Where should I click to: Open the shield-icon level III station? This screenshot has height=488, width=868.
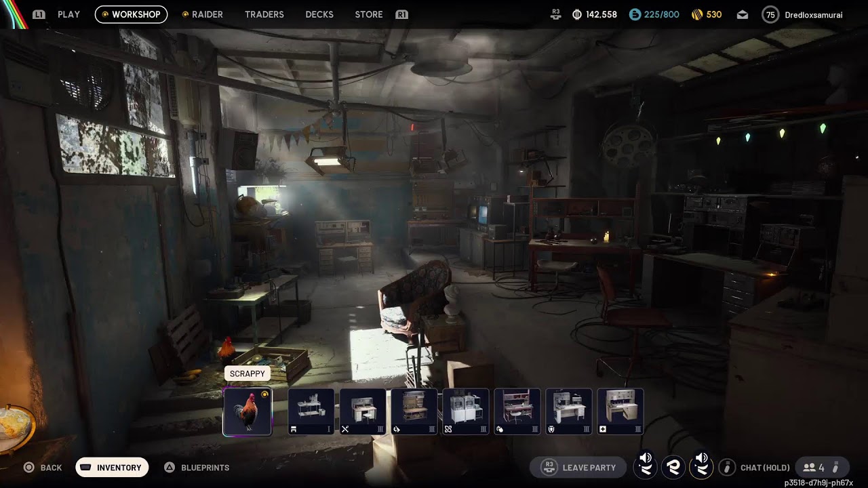tap(569, 411)
